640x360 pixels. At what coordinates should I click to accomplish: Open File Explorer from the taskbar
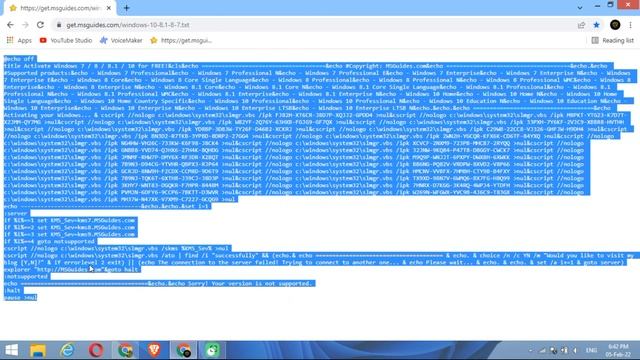(x=38, y=350)
